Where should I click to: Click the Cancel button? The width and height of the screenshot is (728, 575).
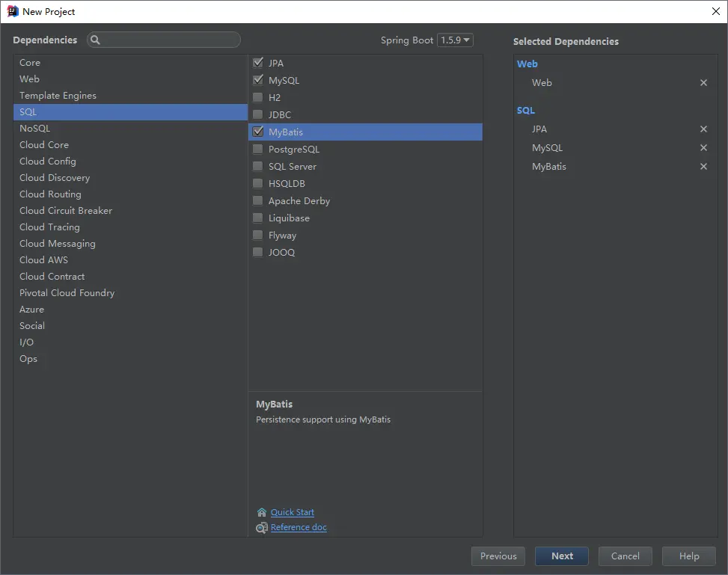click(625, 556)
